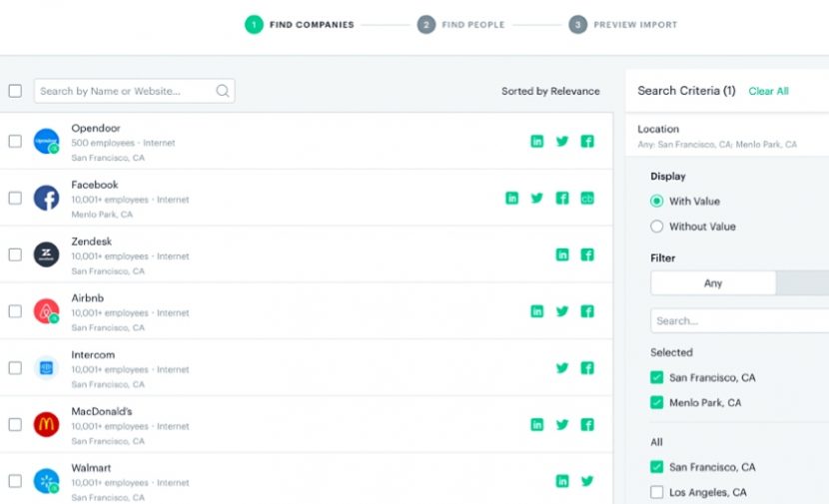Check the Intercom row checkbox
829x504 pixels.
pos(15,367)
